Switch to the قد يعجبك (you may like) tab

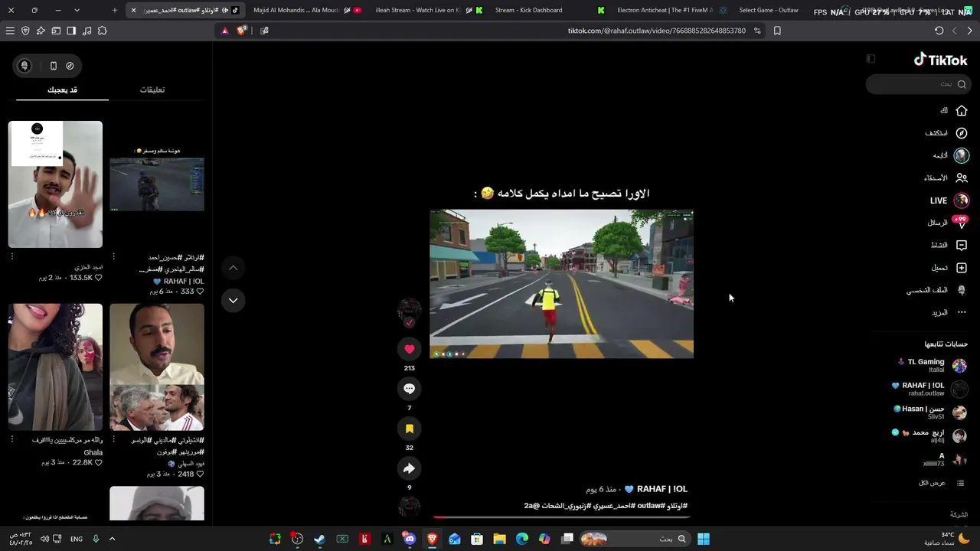[63, 90]
